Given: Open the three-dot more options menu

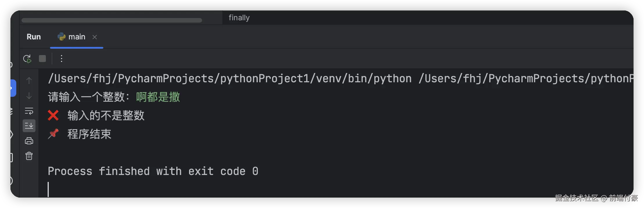Looking at the screenshot, I should (x=61, y=59).
